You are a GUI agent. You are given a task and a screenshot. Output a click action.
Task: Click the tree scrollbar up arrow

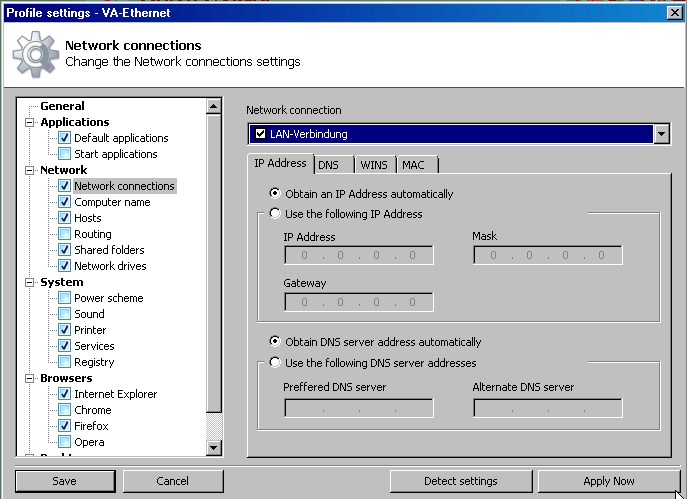point(214,106)
